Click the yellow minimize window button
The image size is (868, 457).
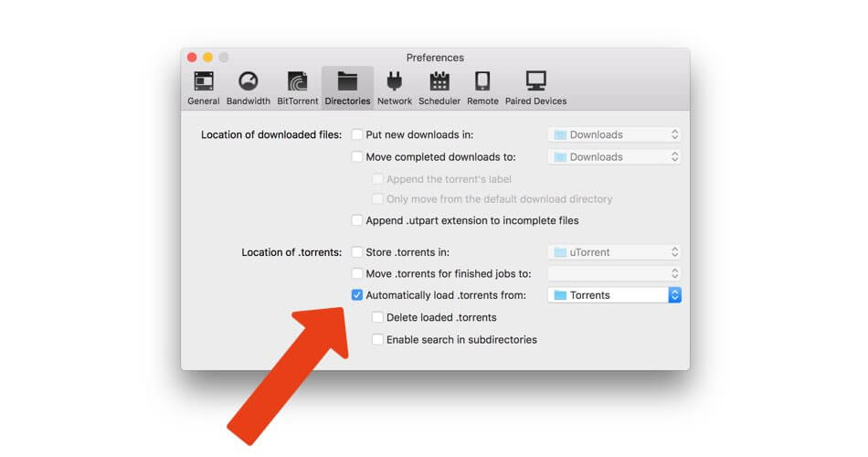[207, 58]
